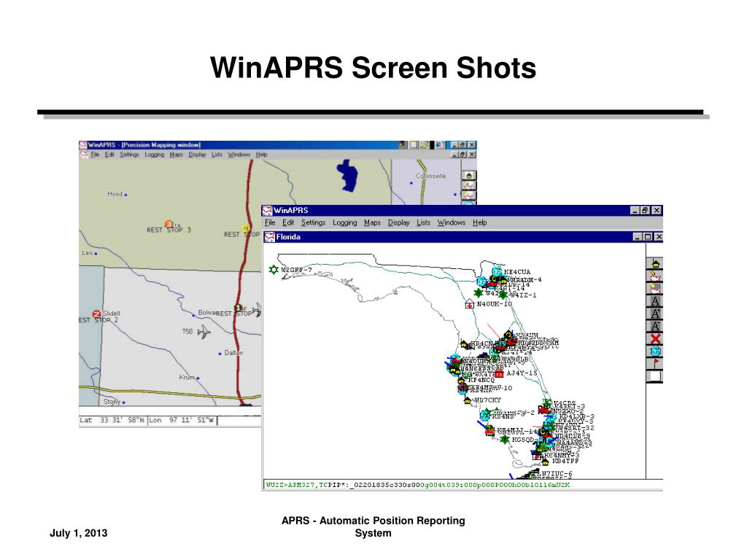Open the File menu in the Precision Mapping window
The height and width of the screenshot is (560, 747).
pyautogui.click(x=96, y=155)
